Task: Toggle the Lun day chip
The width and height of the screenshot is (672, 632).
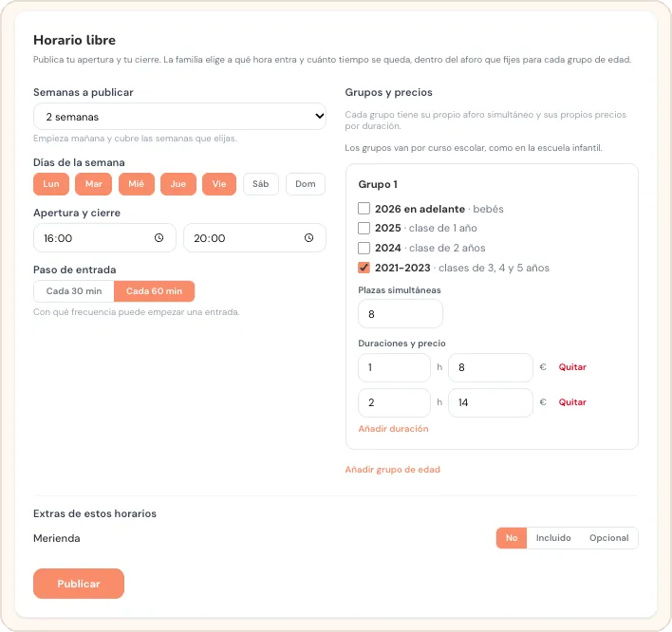Action: pyautogui.click(x=51, y=184)
